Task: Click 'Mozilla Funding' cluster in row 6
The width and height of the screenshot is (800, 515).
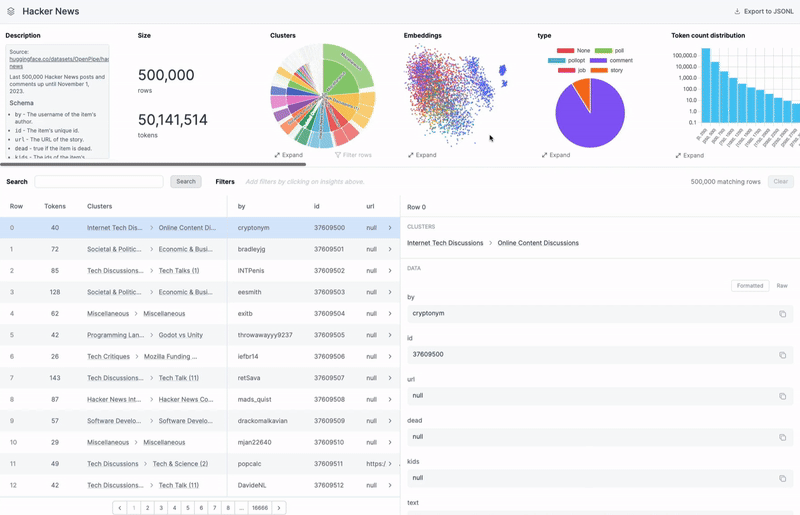Action: pos(170,357)
